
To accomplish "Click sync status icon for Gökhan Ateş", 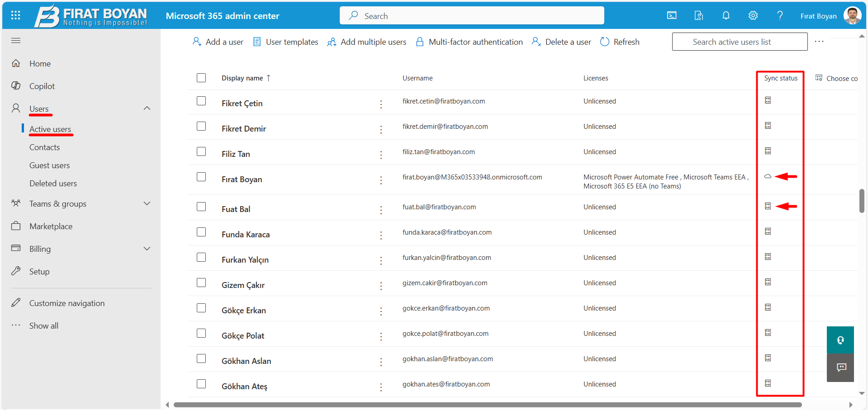I will point(768,383).
